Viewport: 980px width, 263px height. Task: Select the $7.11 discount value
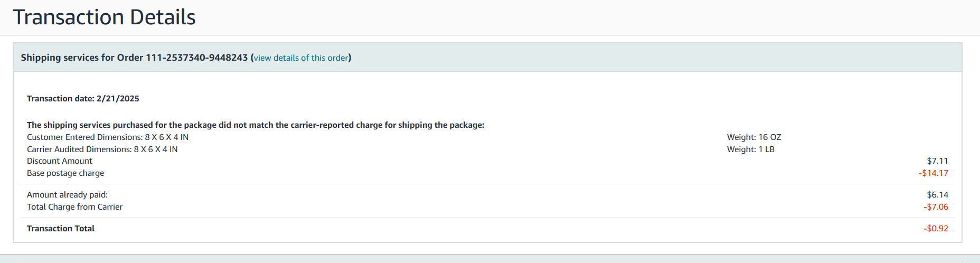click(x=938, y=161)
